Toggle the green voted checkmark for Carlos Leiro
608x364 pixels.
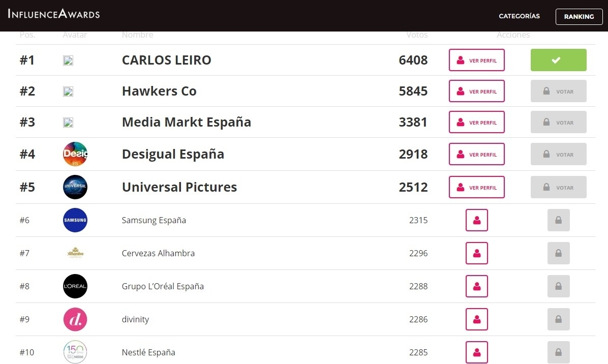click(558, 60)
